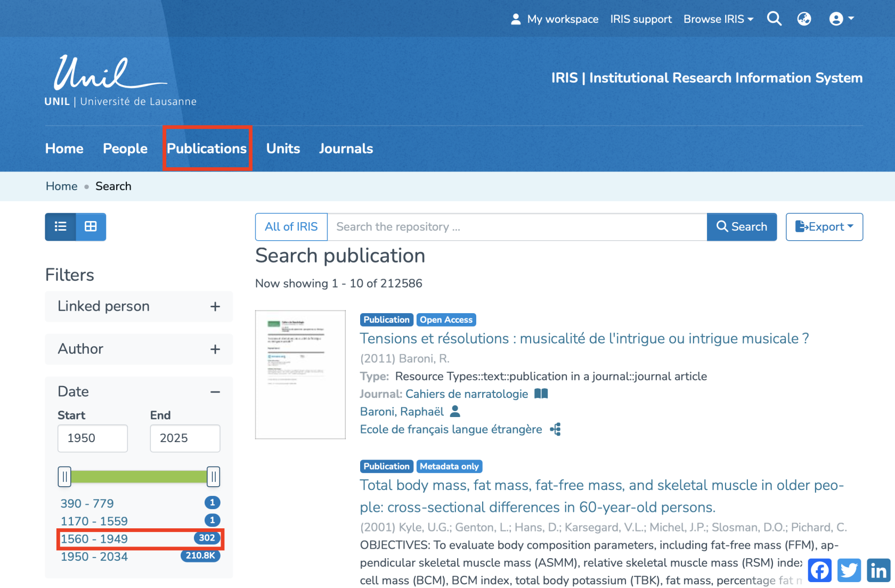The image size is (895, 588).
Task: Switch to grid view layout
Action: tap(91, 227)
